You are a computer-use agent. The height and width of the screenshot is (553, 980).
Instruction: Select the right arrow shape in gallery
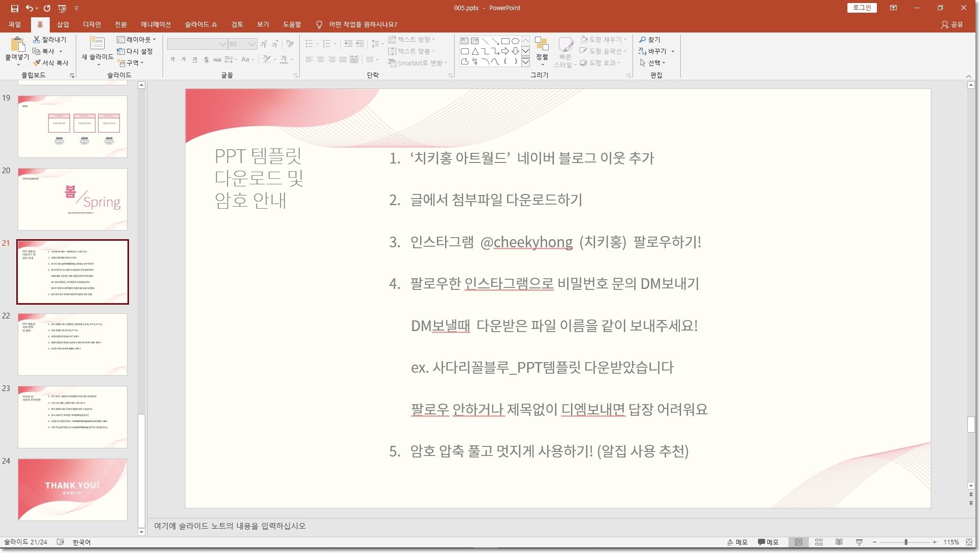point(505,51)
